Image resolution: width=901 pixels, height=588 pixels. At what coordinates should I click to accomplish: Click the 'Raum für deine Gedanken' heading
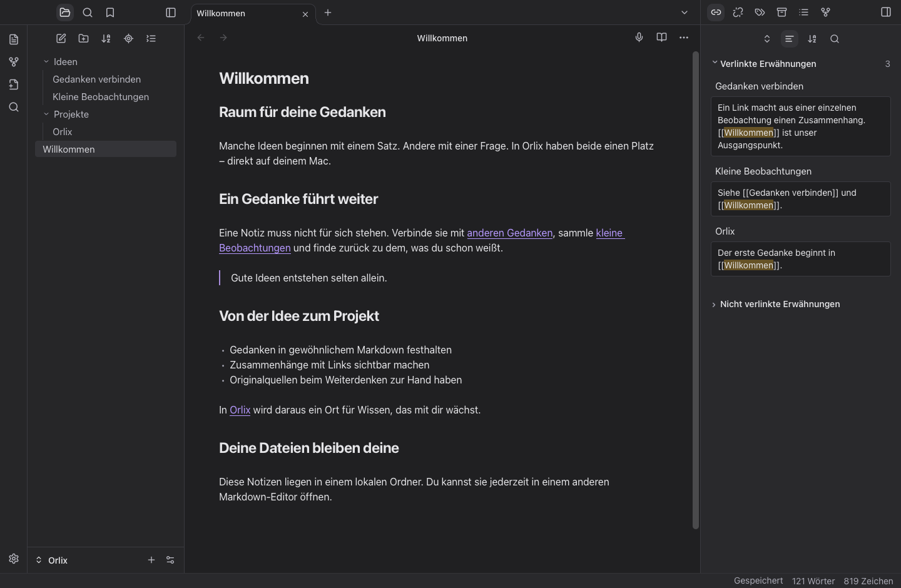tap(302, 112)
